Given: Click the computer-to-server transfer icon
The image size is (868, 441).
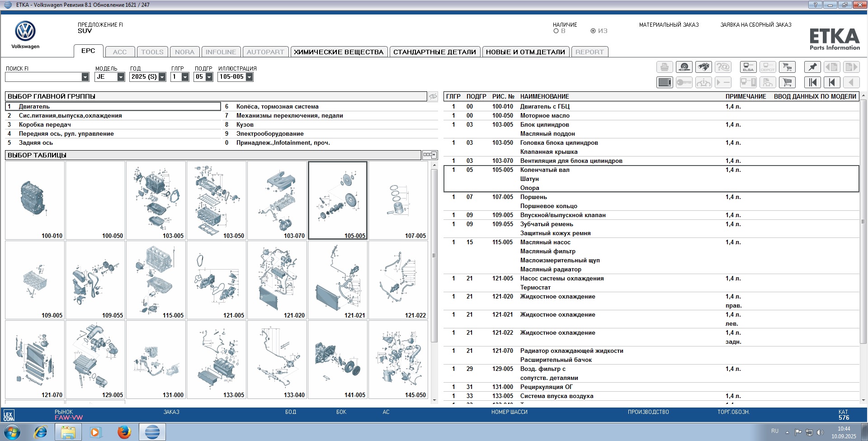Looking at the screenshot, I should [748, 82].
